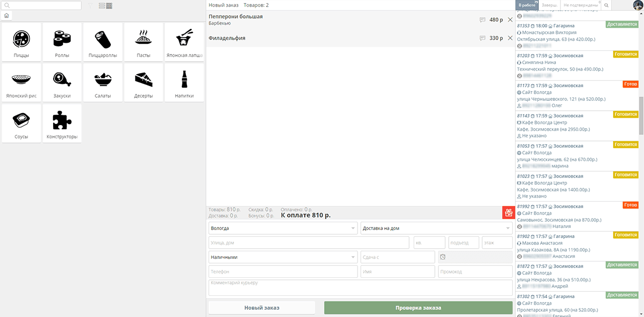Switch to list view layout
The width and height of the screenshot is (644, 317).
101,6
